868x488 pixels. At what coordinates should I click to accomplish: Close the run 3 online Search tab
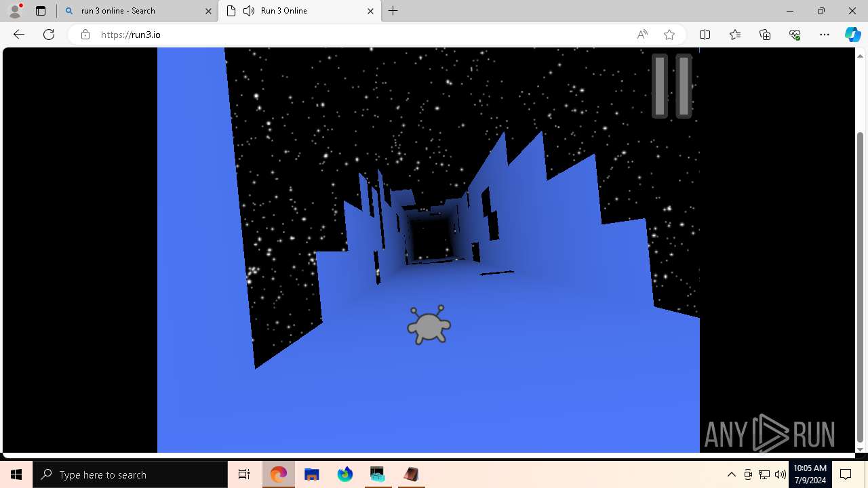pyautogui.click(x=208, y=11)
